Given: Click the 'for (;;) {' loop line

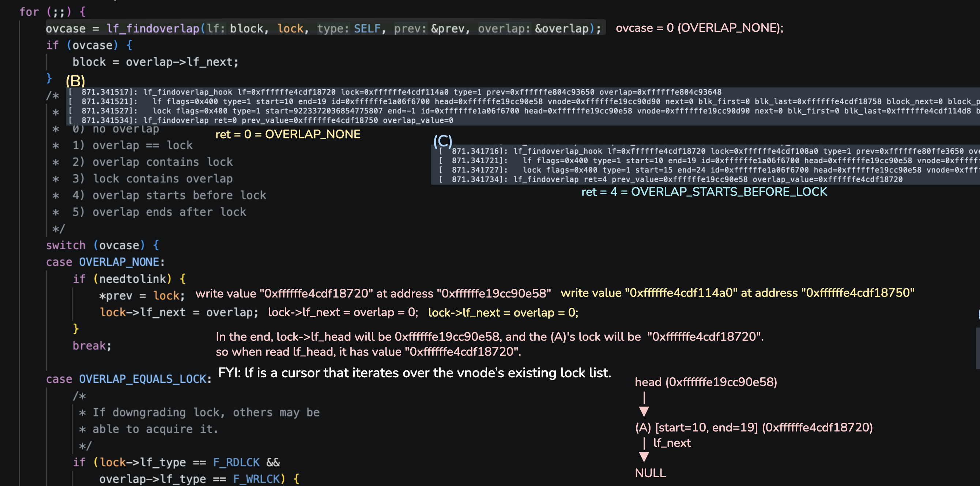Looking at the screenshot, I should click(x=53, y=11).
